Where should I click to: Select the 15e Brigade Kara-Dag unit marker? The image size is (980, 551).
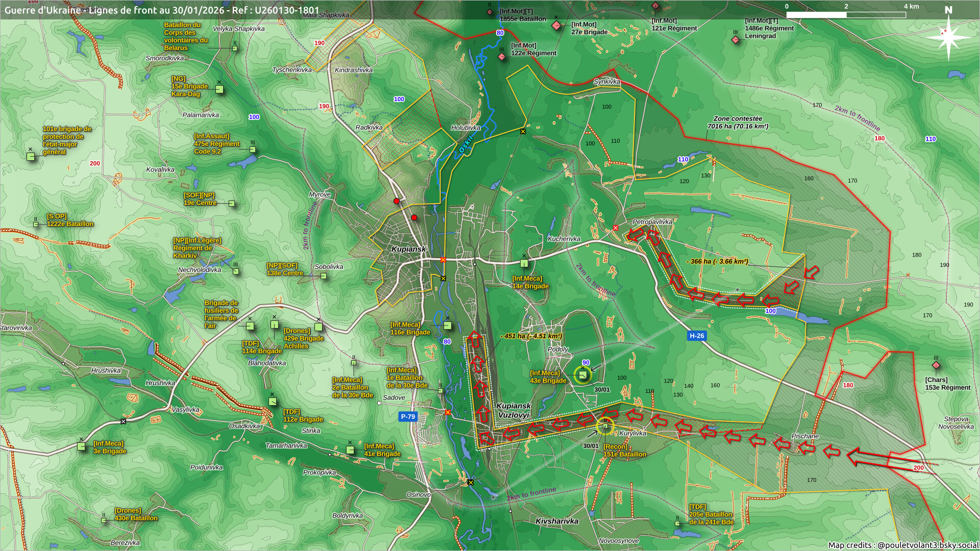coord(219,89)
